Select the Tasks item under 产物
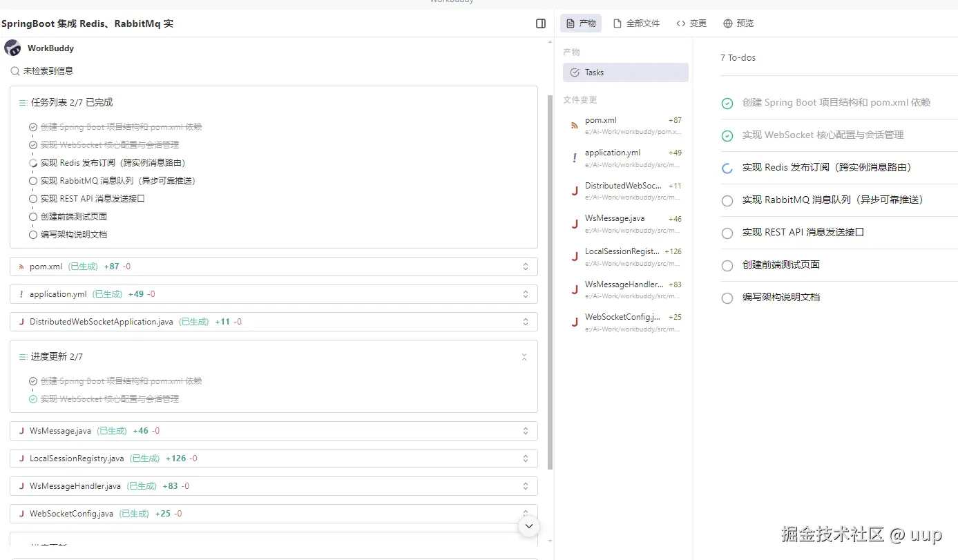The image size is (958, 560). tap(625, 73)
